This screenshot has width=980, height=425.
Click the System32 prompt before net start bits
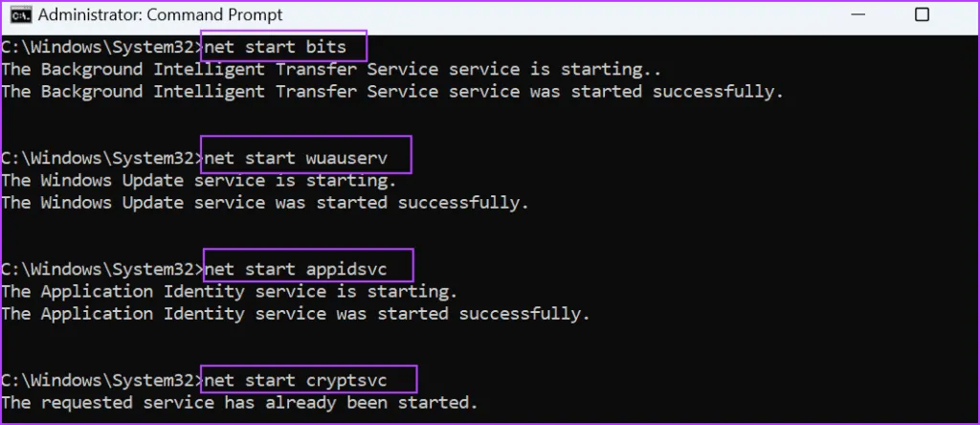pos(100,46)
